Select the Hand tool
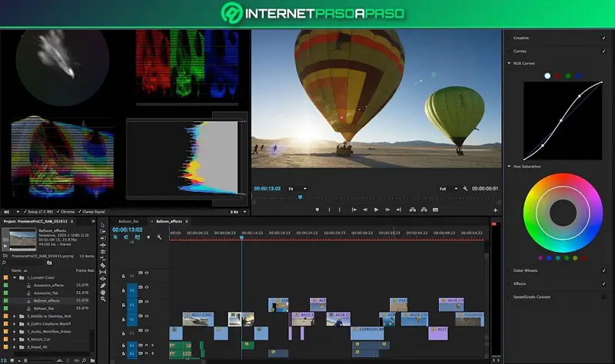The width and height of the screenshot is (615, 364). coord(103,293)
